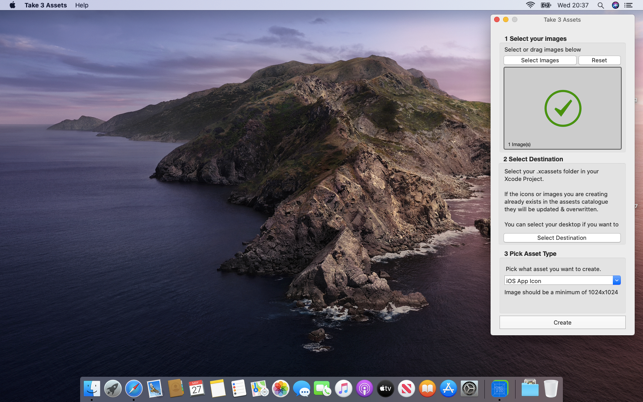Open FaceTime app in dock
Image resolution: width=643 pixels, height=402 pixels.
point(322,388)
